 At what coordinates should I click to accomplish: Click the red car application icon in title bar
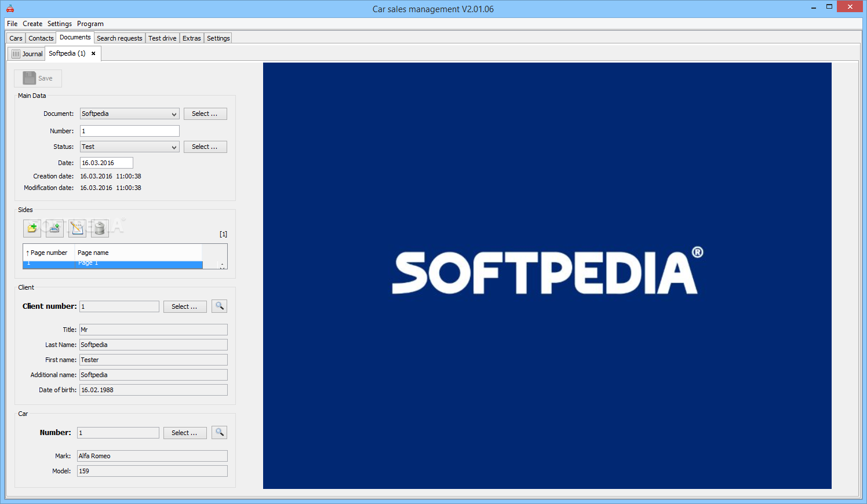coord(10,9)
